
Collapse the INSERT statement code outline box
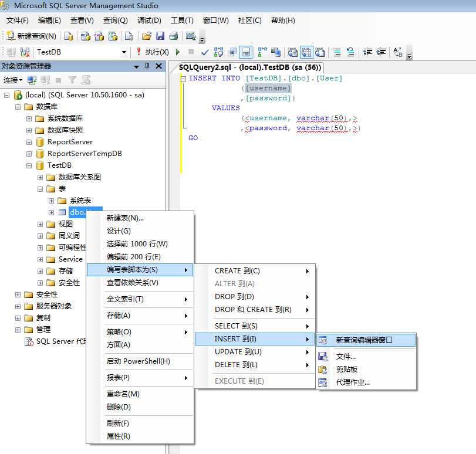tap(183, 79)
